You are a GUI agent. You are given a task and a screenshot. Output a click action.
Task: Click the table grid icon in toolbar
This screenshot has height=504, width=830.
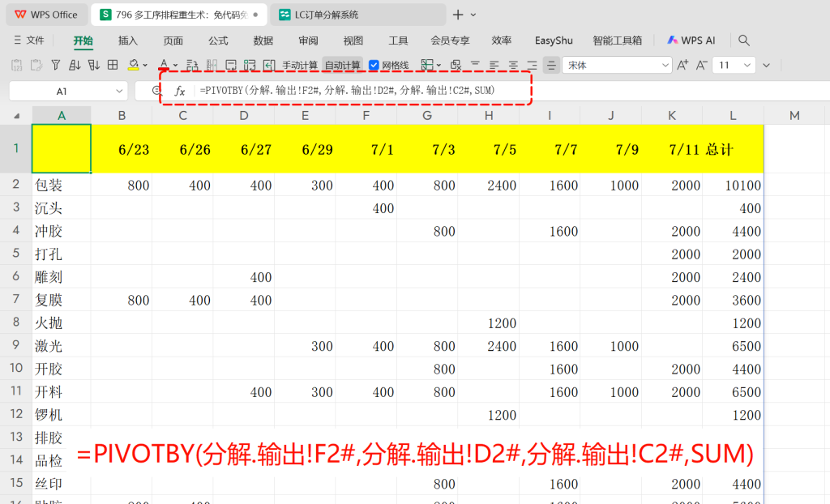point(113,65)
